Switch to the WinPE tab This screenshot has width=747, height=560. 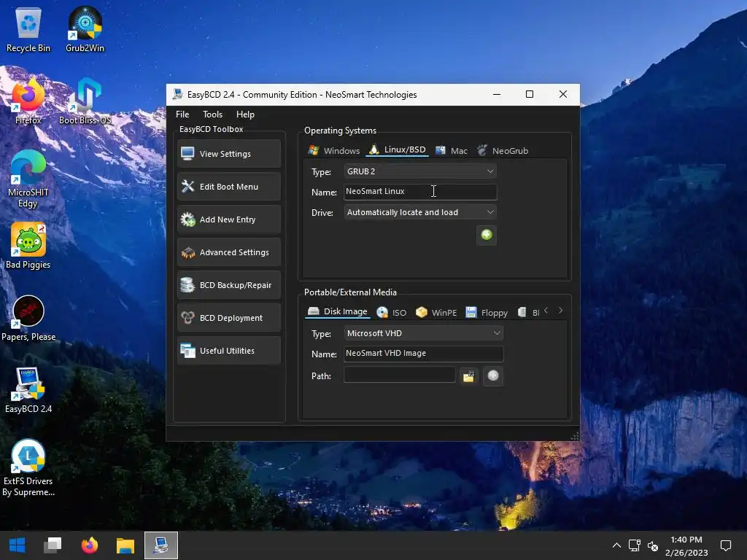pos(436,312)
